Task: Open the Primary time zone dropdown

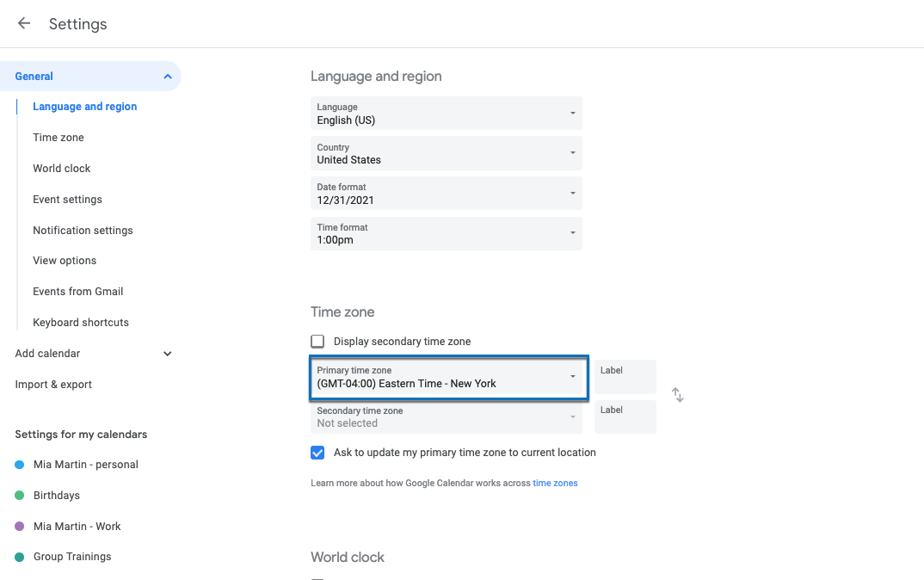Action: coord(447,378)
